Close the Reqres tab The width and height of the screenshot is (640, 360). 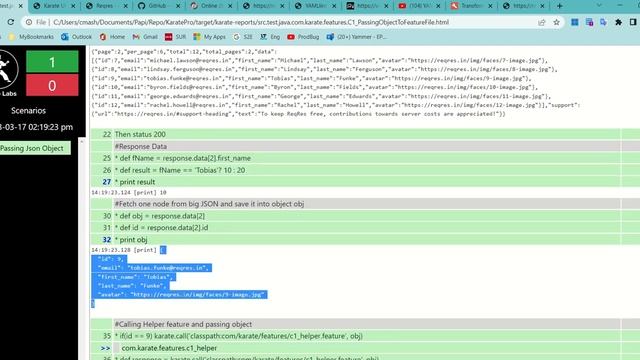tap(126, 6)
